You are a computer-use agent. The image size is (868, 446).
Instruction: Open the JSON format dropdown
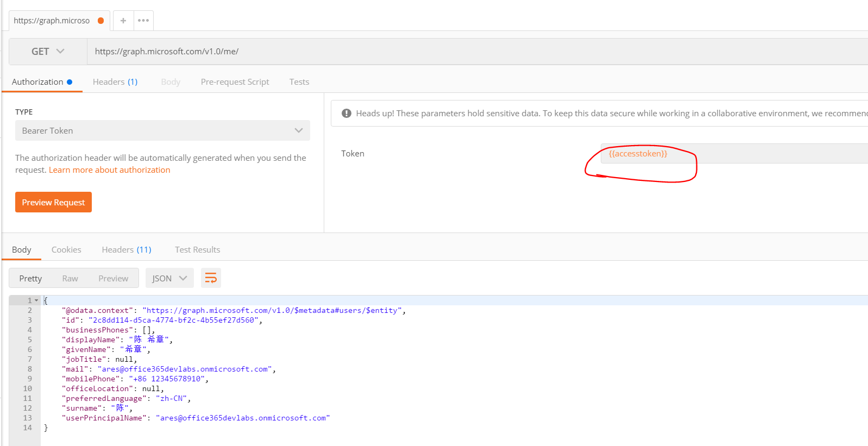(x=169, y=278)
